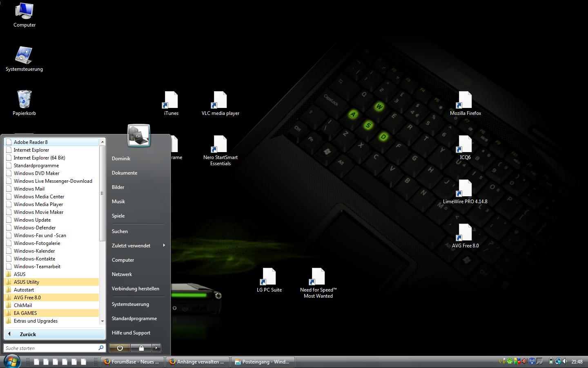Viewport: 588px width, 368px height.
Task: Launch the VLC media player shortcut
Action: (220, 103)
